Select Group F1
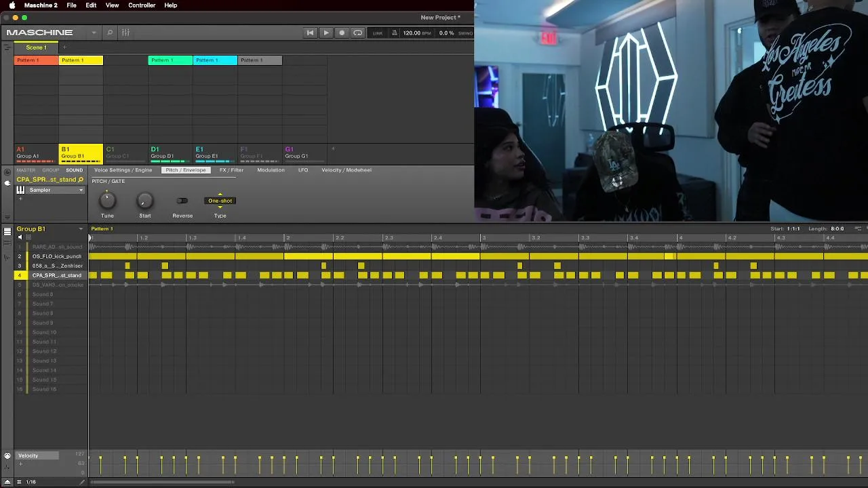 (260, 153)
